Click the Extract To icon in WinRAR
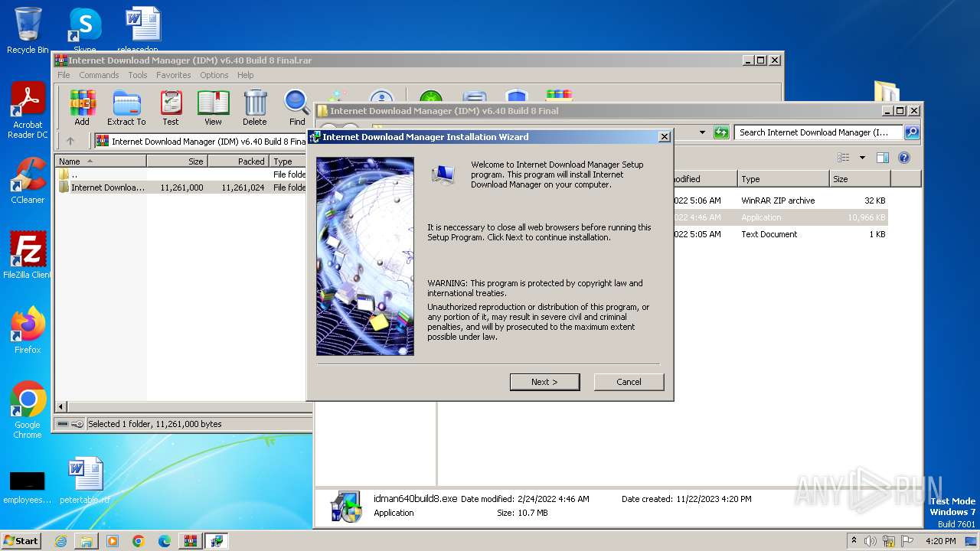Image resolution: width=980 pixels, height=551 pixels. tap(126, 108)
